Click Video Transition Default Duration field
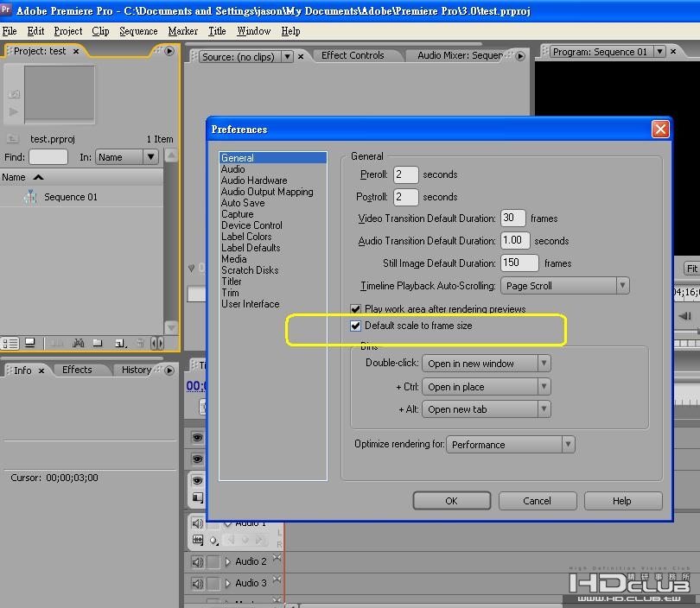This screenshot has height=608, width=700. pyautogui.click(x=513, y=218)
